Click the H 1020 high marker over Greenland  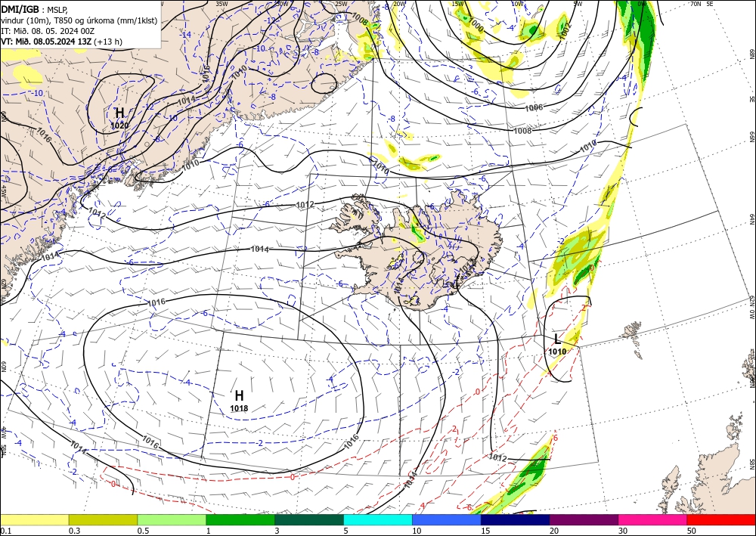pos(119,118)
